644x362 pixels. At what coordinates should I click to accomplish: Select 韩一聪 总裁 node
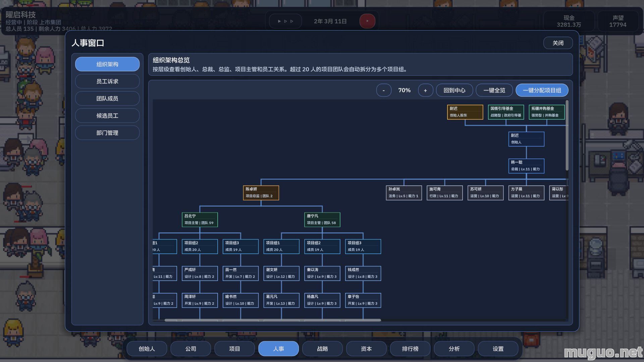point(526,166)
